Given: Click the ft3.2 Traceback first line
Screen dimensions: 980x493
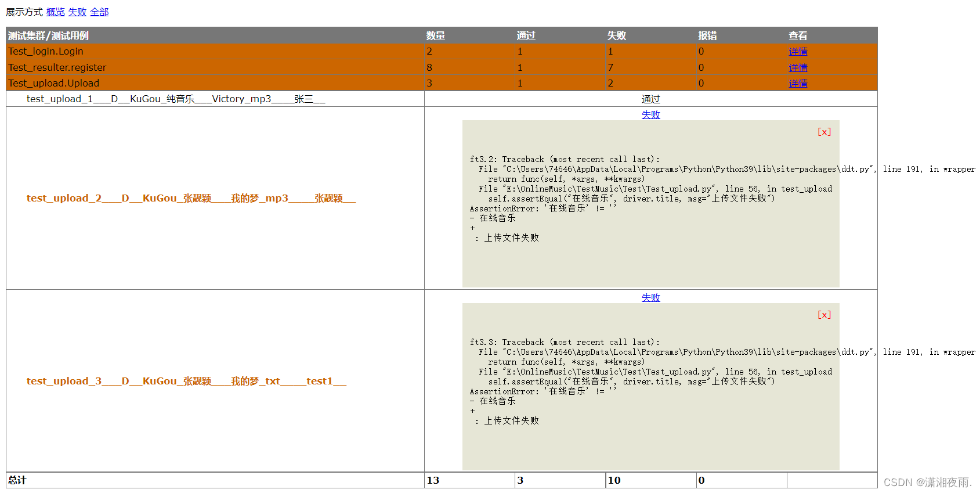Looking at the screenshot, I should 565,159.
